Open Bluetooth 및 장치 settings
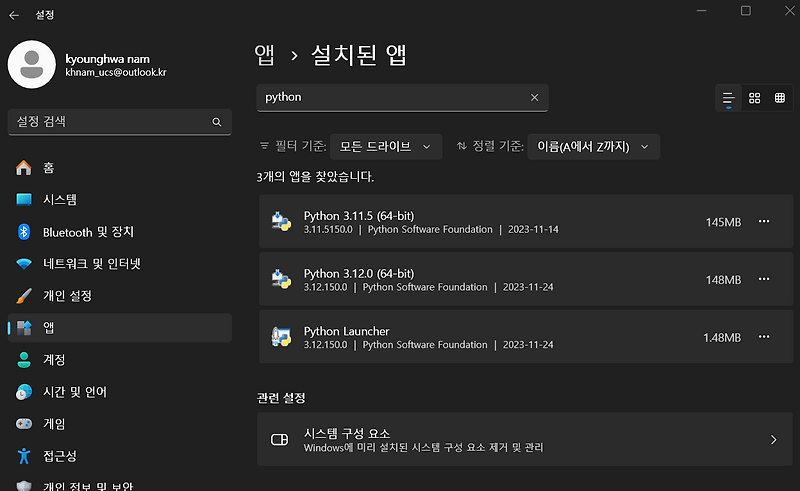The width and height of the screenshot is (800, 491). tap(120, 232)
